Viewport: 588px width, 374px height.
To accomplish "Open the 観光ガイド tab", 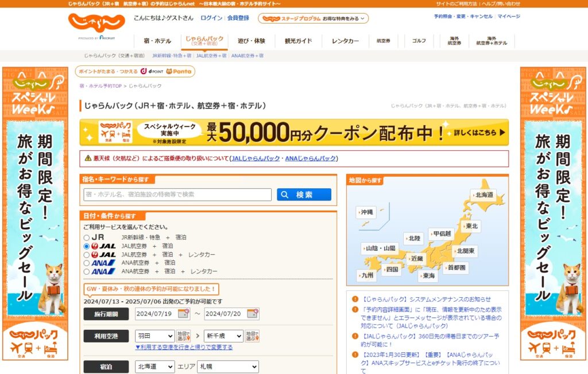I will pyautogui.click(x=298, y=41).
